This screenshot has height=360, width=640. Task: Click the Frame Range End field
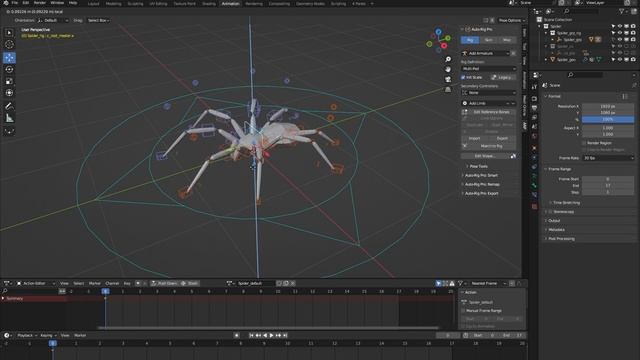tap(608, 186)
